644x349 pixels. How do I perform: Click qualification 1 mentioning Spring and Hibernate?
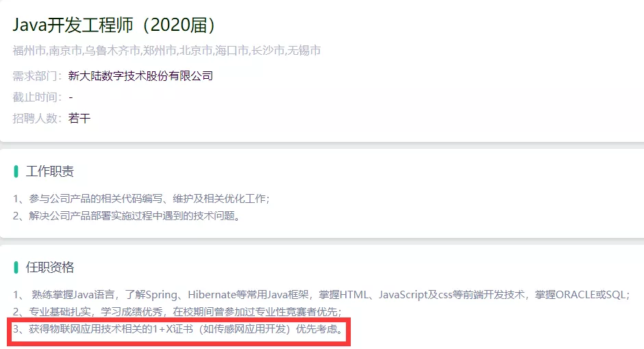click(x=321, y=295)
